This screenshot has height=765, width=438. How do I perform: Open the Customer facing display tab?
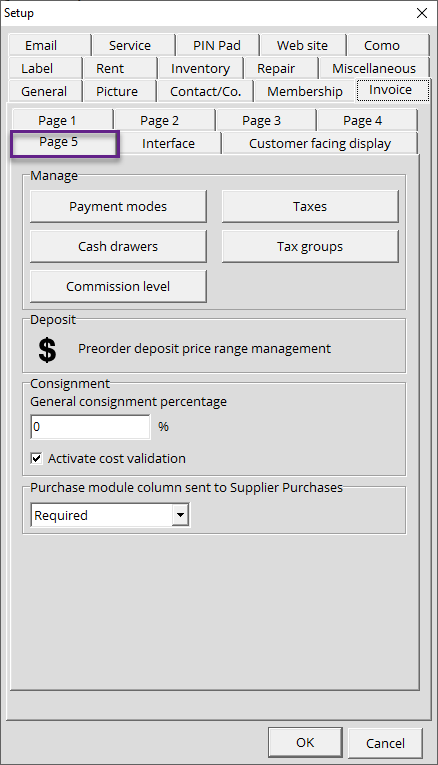tap(319, 143)
